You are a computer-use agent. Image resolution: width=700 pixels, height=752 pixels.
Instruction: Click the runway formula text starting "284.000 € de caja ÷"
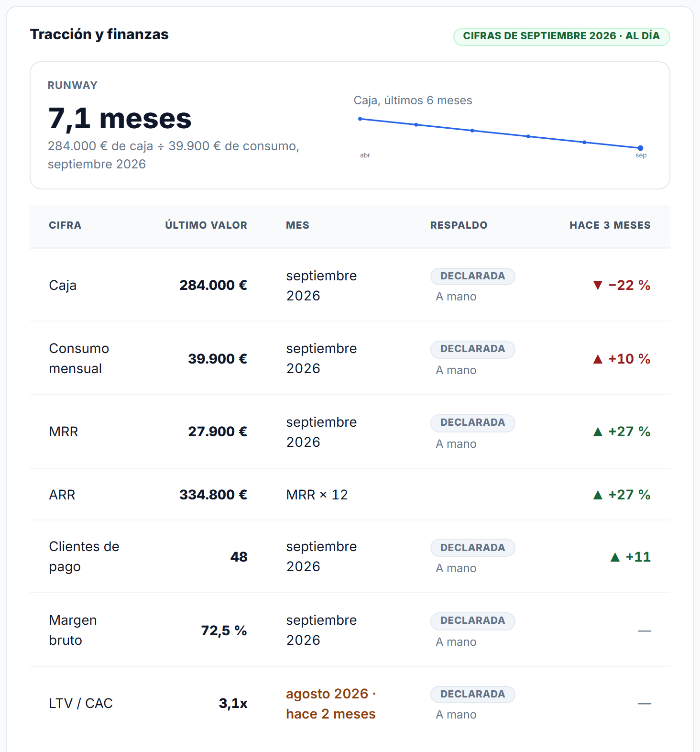(x=174, y=155)
